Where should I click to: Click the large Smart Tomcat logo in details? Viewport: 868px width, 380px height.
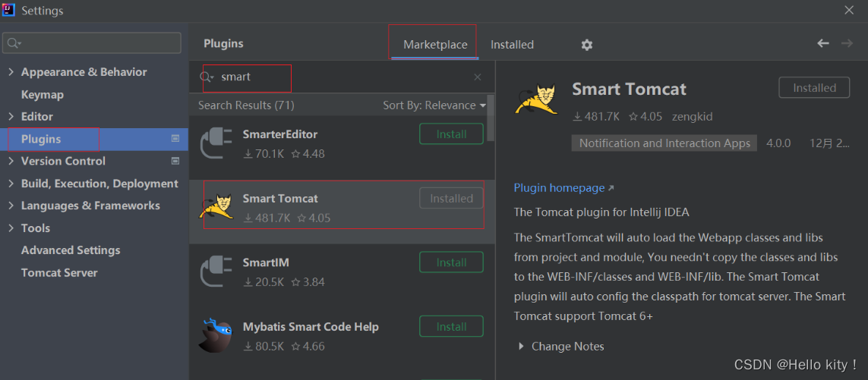tap(535, 99)
